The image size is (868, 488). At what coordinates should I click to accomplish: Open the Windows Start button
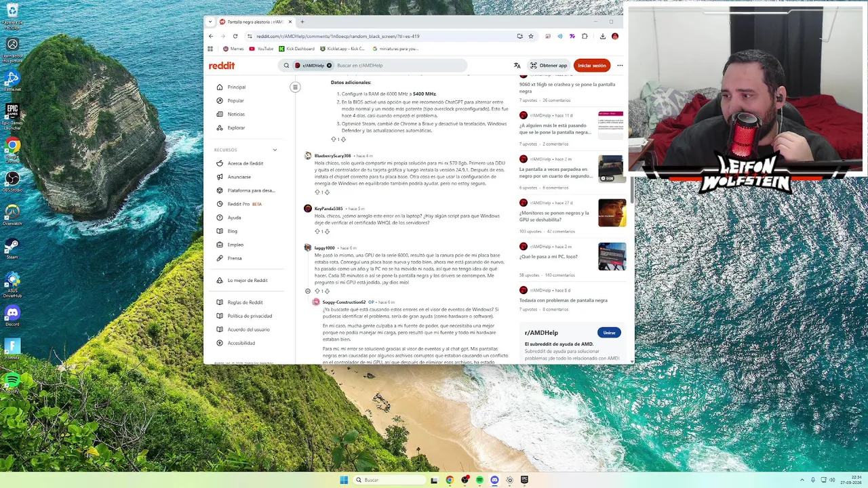344,480
